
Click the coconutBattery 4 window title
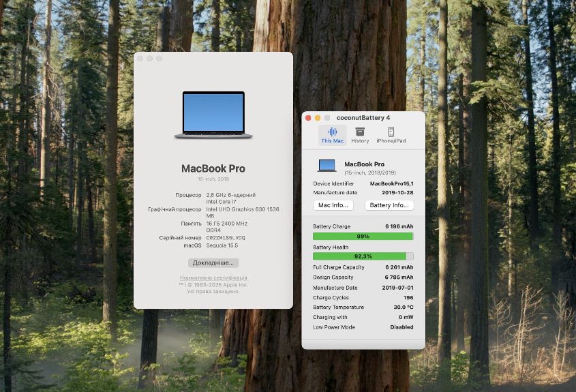point(363,118)
